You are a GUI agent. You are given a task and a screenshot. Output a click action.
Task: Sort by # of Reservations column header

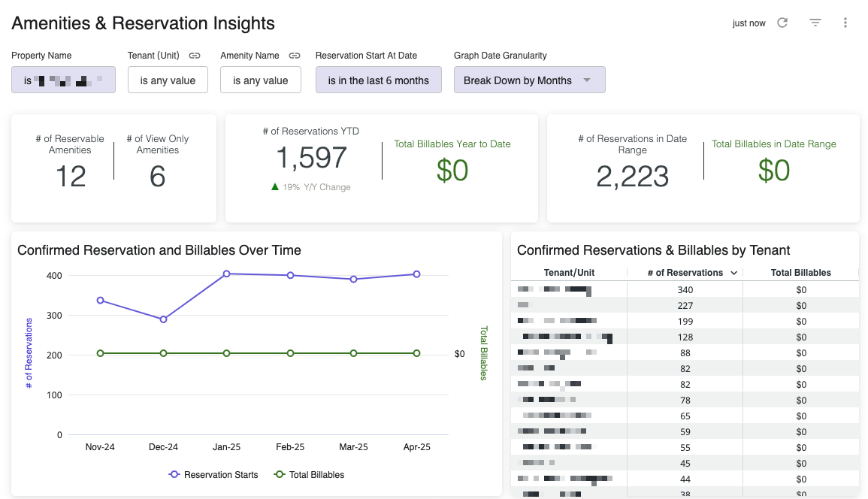685,273
